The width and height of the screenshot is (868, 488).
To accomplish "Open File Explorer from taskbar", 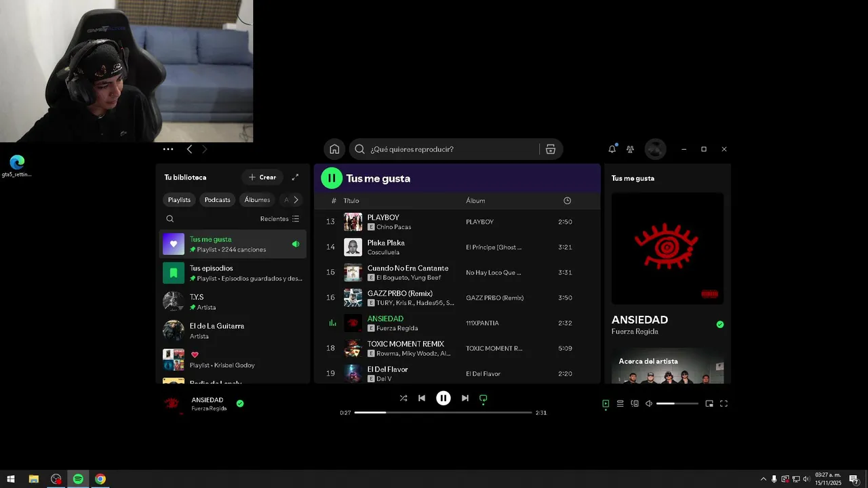I will 33,479.
